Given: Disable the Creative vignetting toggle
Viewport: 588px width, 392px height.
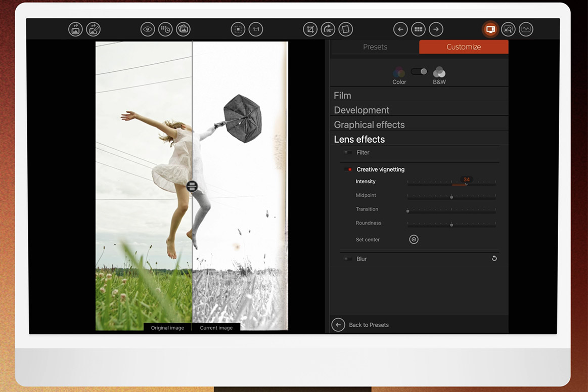Looking at the screenshot, I should pos(348,169).
